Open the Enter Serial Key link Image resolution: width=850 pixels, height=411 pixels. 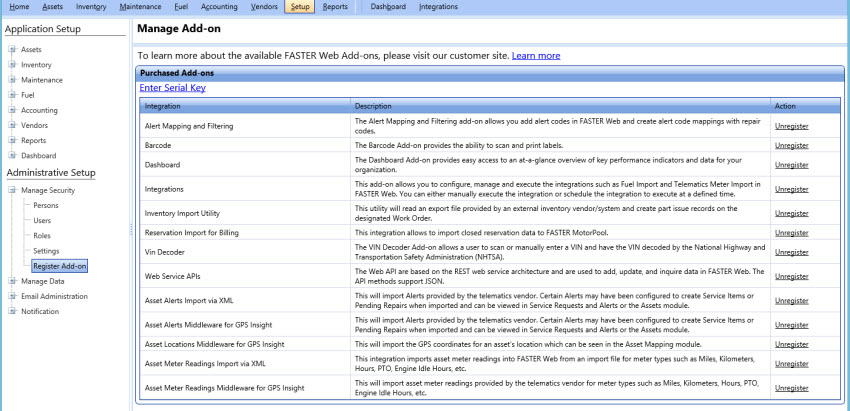(172, 87)
